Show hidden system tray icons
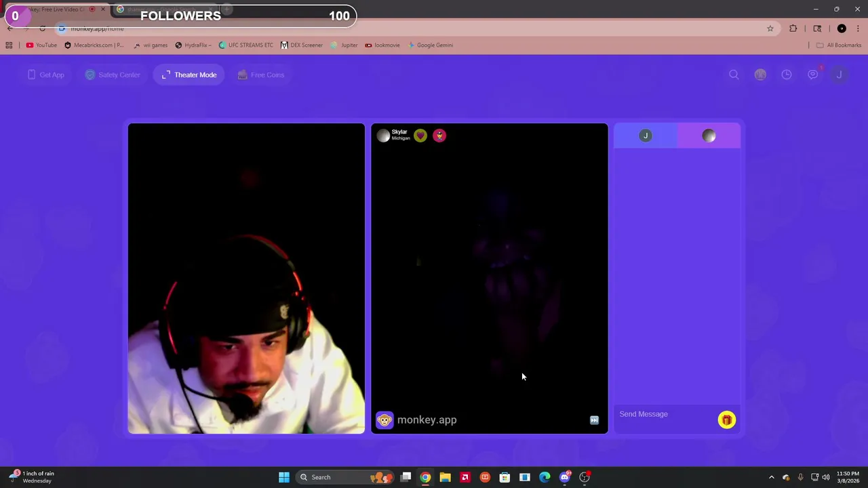 pyautogui.click(x=771, y=477)
